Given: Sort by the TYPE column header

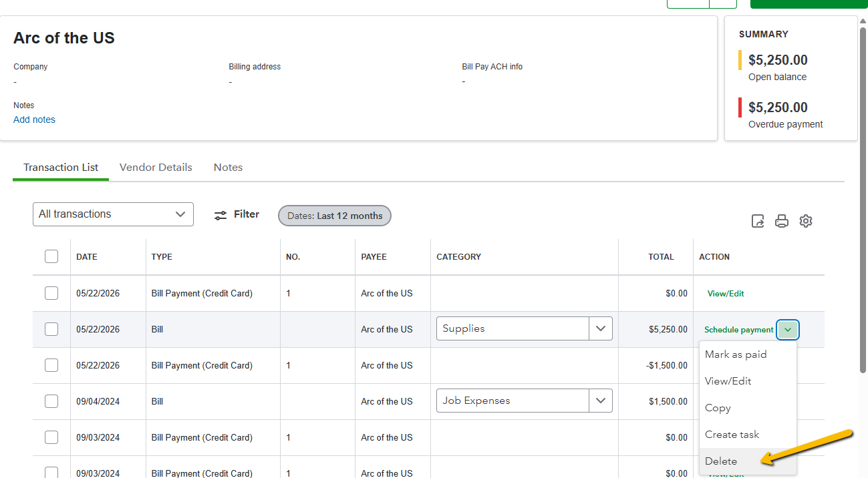Looking at the screenshot, I should [x=162, y=257].
